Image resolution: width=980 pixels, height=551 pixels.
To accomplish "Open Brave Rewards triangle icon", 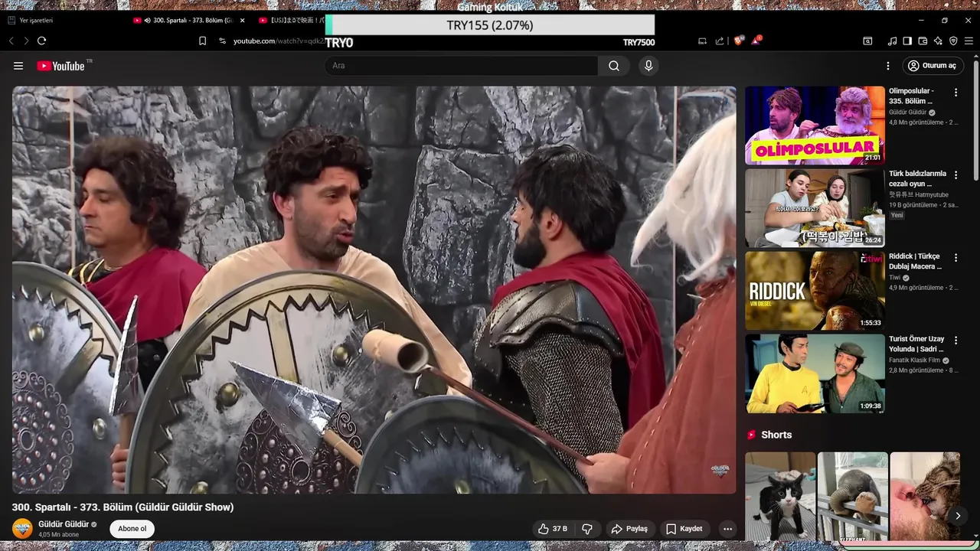I will point(756,41).
